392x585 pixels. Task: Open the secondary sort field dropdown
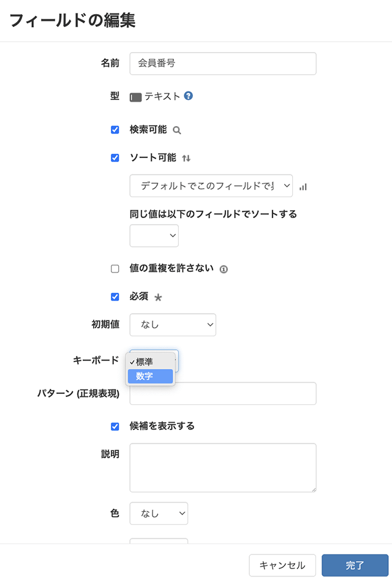point(154,235)
